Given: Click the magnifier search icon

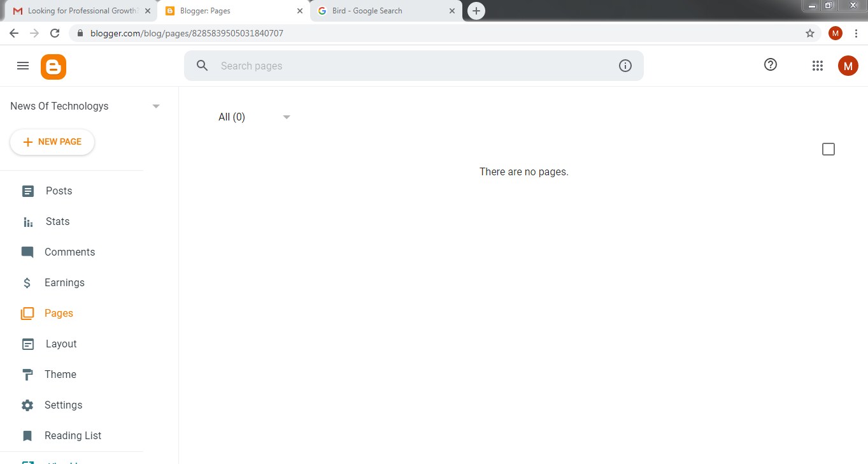Looking at the screenshot, I should tap(203, 66).
